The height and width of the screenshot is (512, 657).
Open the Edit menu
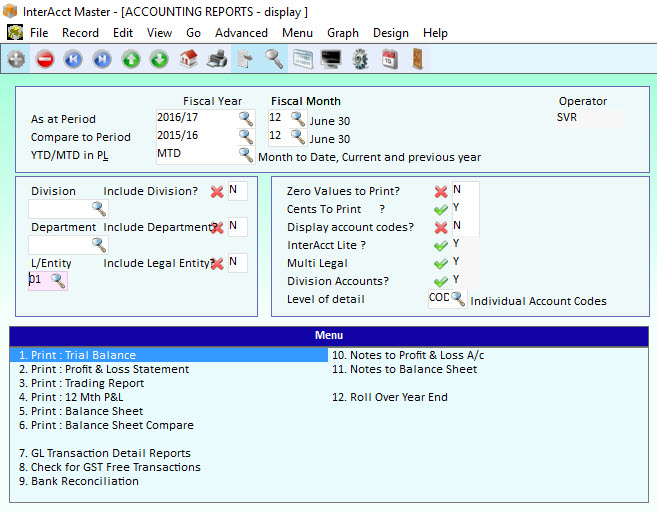[123, 33]
